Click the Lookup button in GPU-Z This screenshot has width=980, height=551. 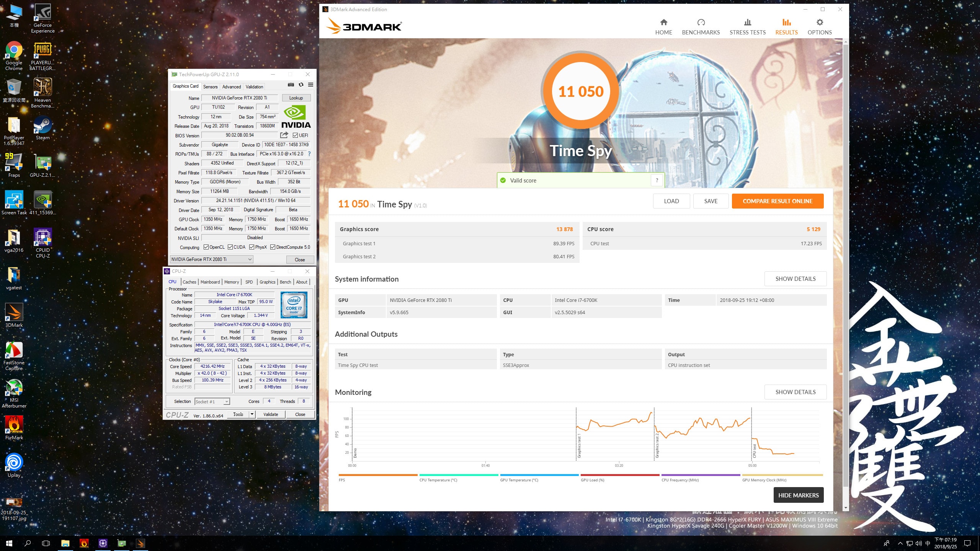(x=296, y=98)
